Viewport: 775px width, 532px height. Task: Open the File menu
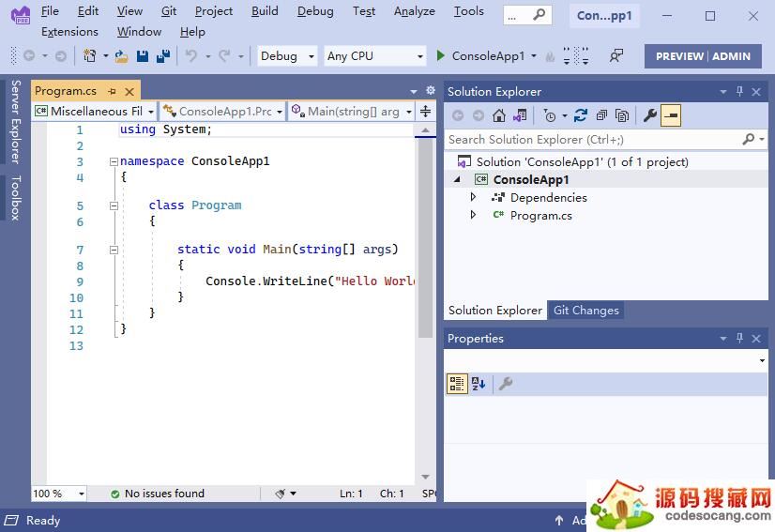point(50,11)
